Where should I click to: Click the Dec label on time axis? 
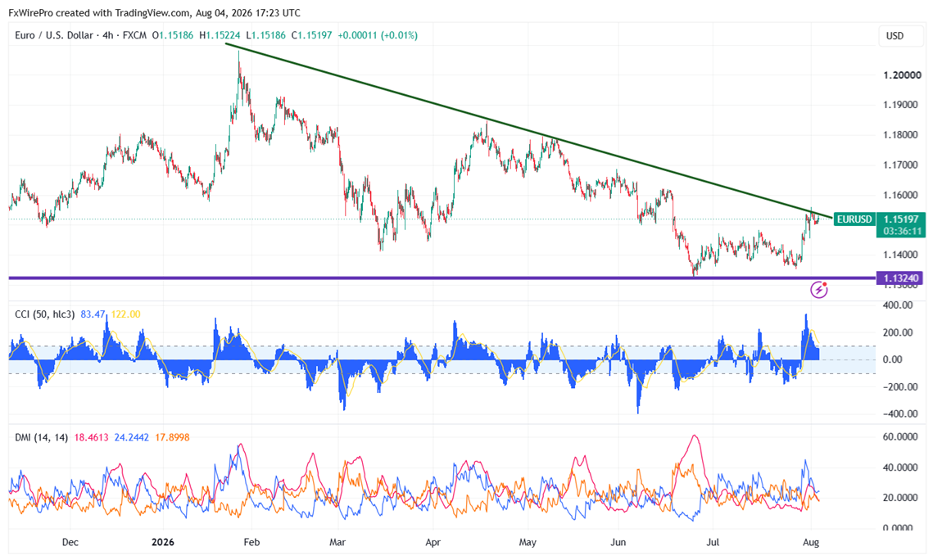(70, 542)
